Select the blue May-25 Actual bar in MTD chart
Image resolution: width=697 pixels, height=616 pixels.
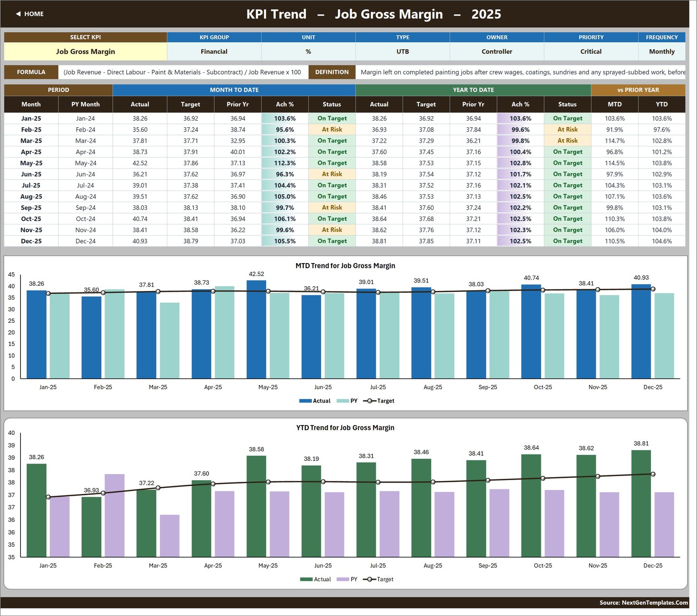(x=256, y=329)
